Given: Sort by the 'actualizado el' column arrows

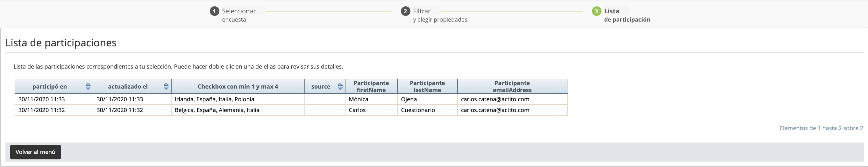Looking at the screenshot, I should (x=166, y=86).
